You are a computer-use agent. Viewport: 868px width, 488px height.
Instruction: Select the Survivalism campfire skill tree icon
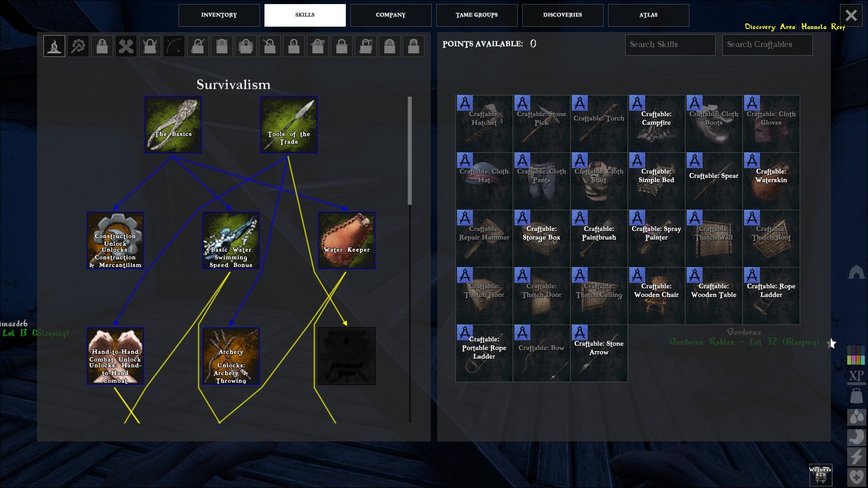pos(54,46)
